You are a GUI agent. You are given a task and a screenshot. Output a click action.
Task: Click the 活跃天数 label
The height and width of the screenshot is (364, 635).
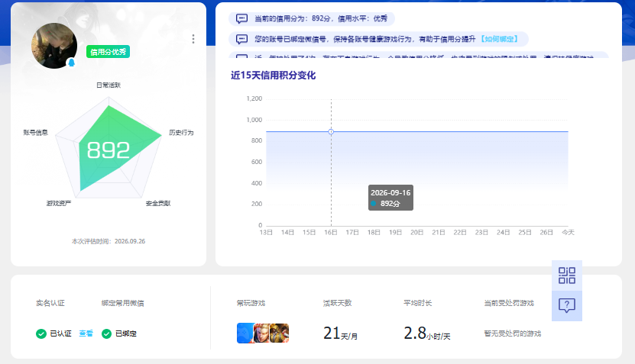337,304
